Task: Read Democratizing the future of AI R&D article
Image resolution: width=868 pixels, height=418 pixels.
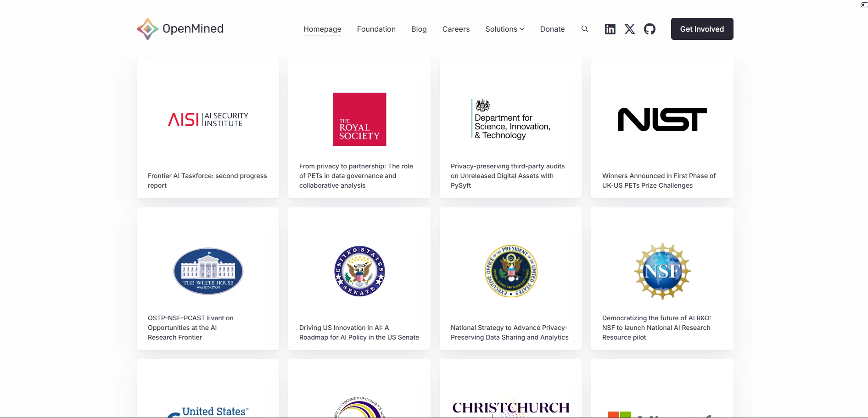Action: tap(657, 328)
